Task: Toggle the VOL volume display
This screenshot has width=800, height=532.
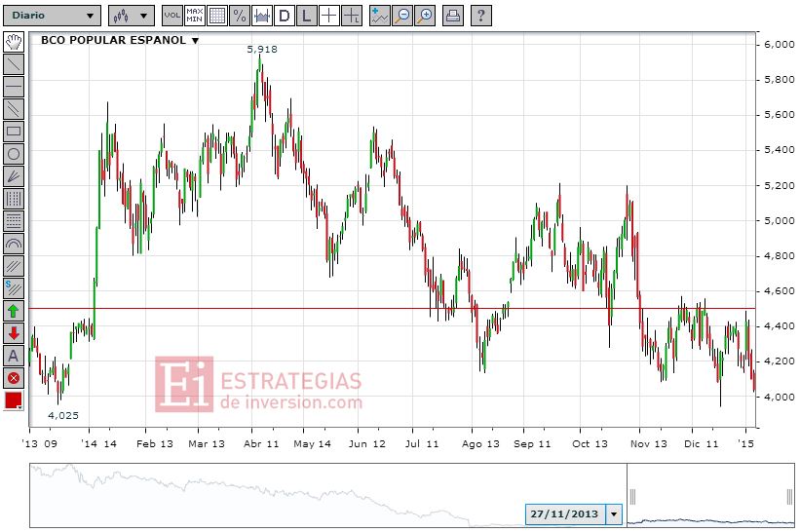Action: (x=171, y=16)
